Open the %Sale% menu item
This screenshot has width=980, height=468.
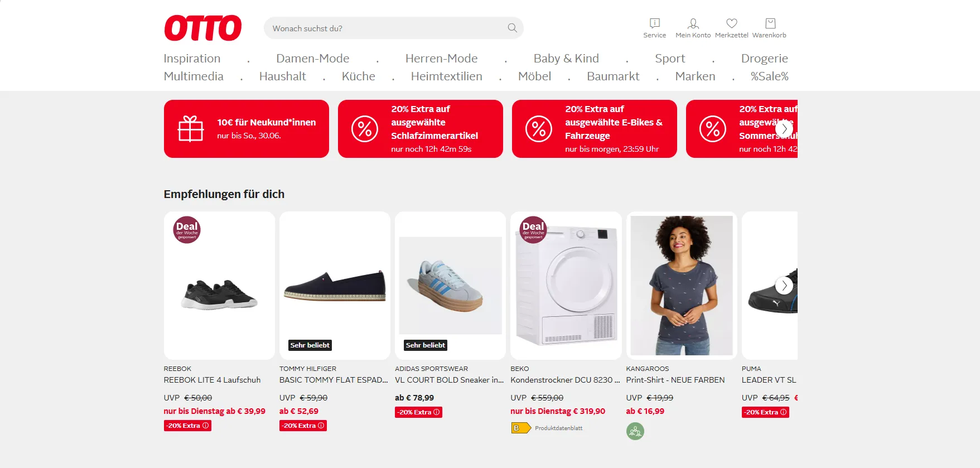tap(769, 76)
